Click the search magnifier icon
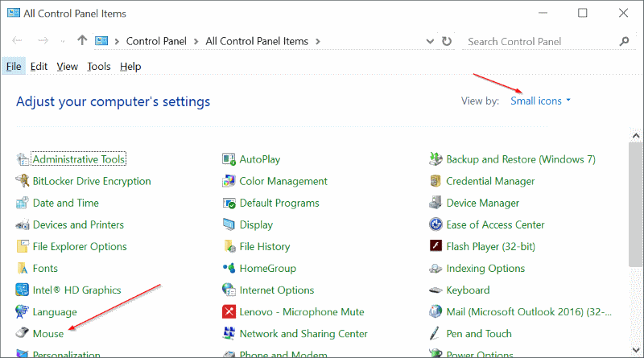 [x=625, y=41]
